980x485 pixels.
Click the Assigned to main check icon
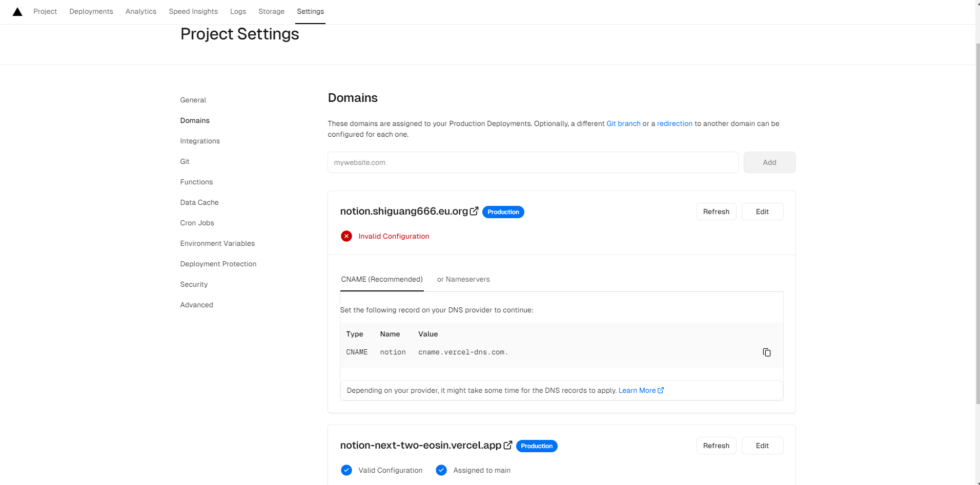tap(441, 470)
